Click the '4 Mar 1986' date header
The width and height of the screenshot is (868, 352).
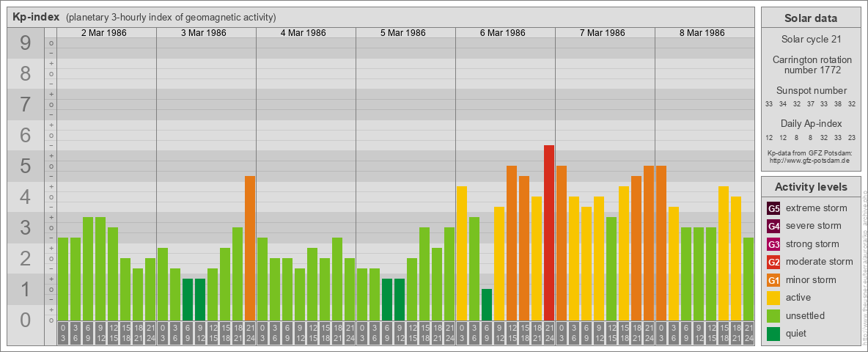[x=304, y=33]
